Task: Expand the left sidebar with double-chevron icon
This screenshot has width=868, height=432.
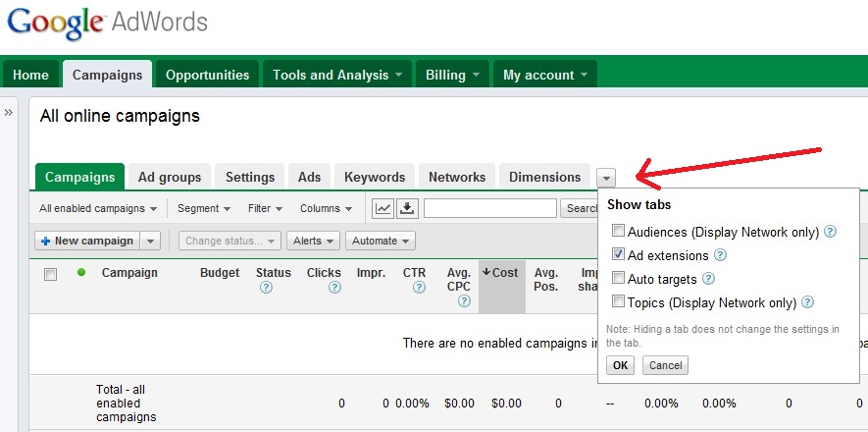Action: (x=8, y=113)
